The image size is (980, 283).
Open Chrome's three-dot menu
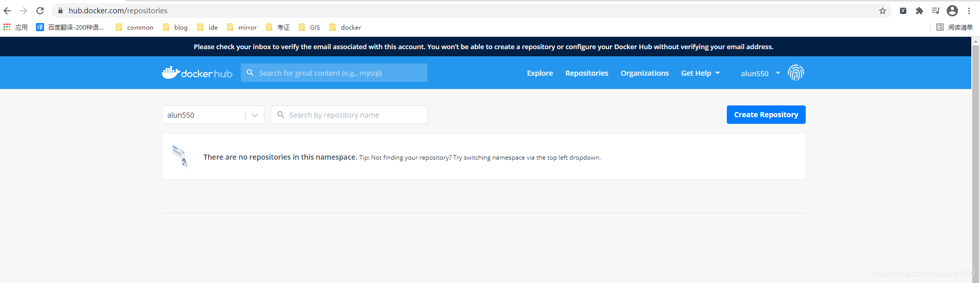[969, 11]
